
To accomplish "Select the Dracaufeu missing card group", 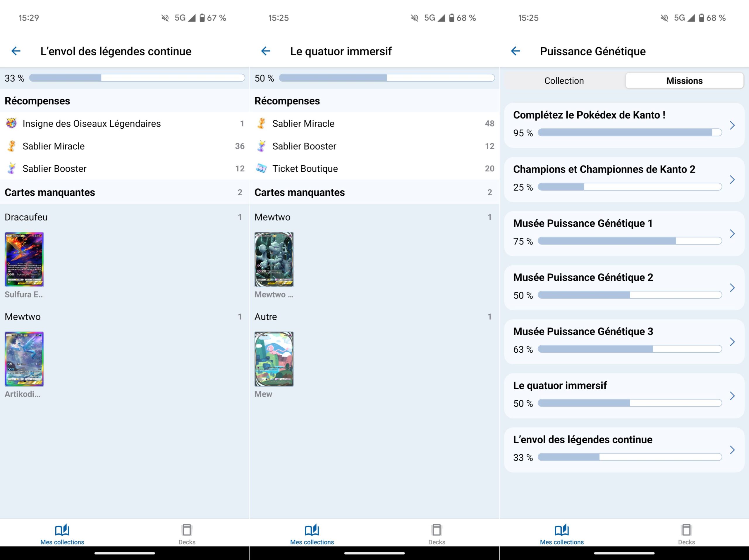I will click(125, 217).
